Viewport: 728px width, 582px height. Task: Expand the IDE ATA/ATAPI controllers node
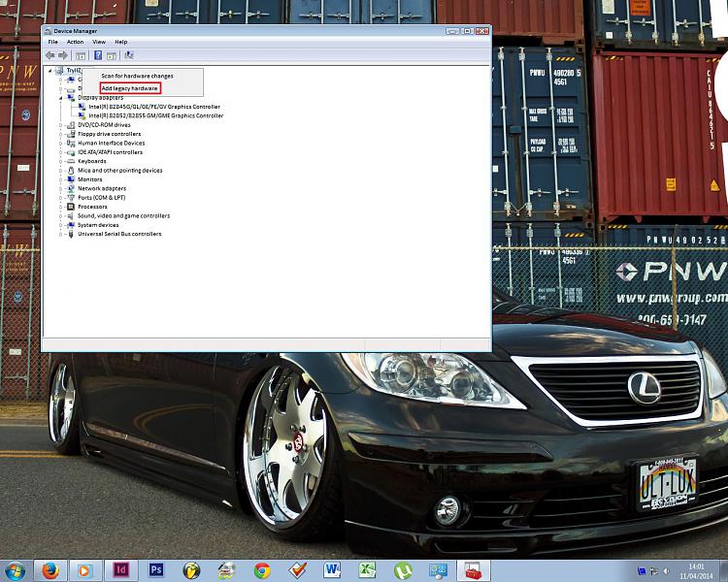click(61, 152)
